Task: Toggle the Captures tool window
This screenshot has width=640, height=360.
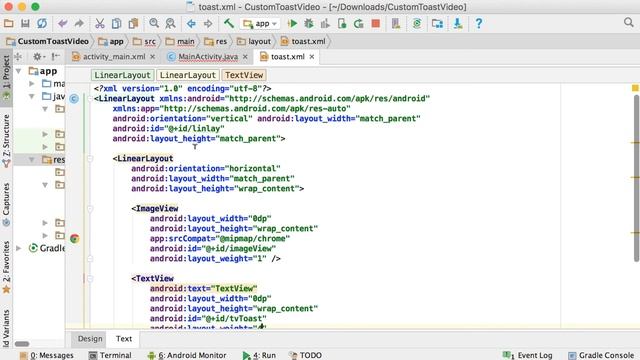Action: point(6,204)
